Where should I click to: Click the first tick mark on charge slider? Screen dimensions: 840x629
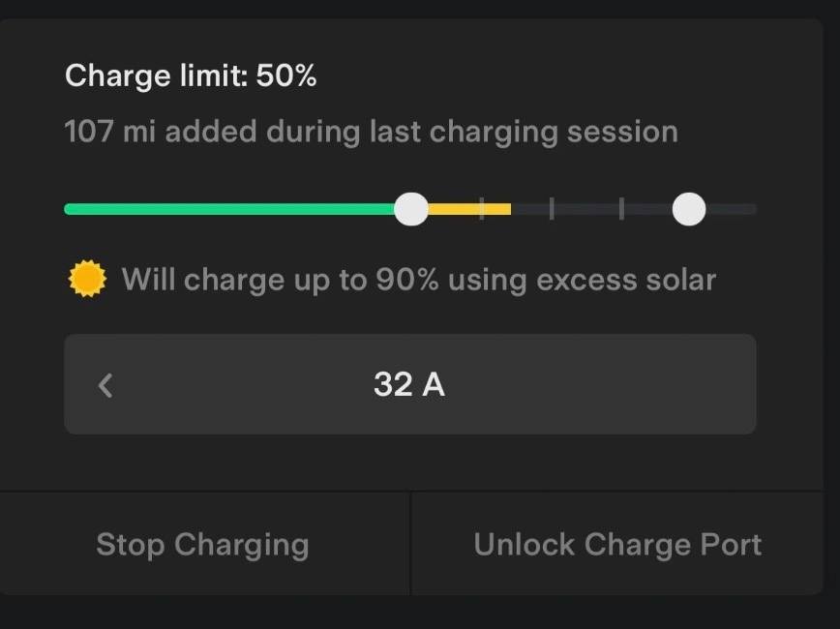click(x=482, y=208)
